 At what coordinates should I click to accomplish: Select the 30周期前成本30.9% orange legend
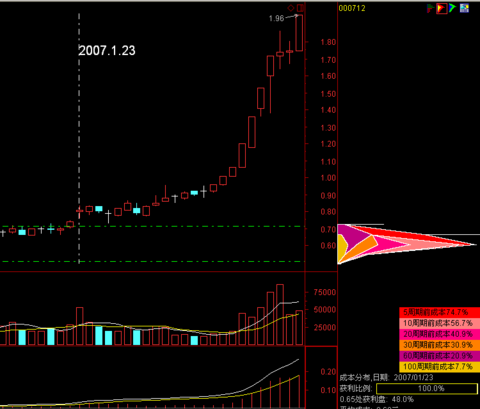(439, 345)
